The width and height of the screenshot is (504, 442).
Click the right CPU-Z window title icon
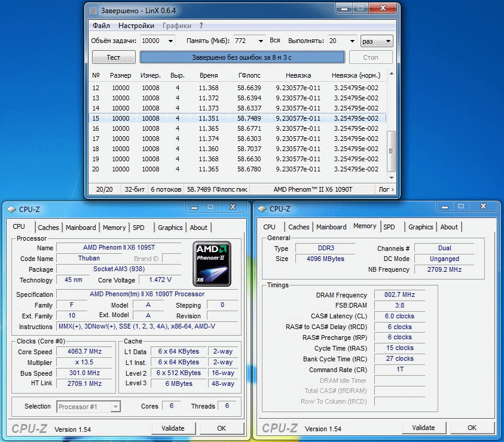coord(263,209)
